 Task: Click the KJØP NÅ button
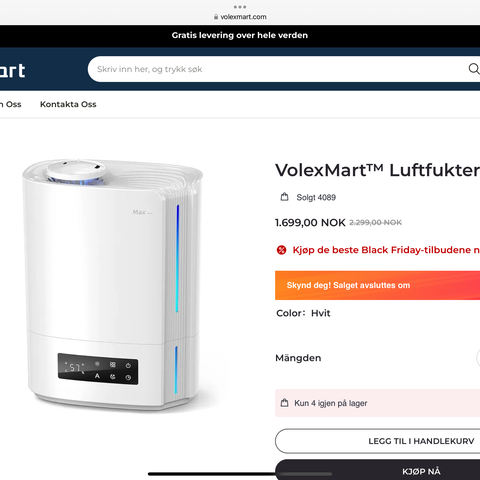pos(378,470)
